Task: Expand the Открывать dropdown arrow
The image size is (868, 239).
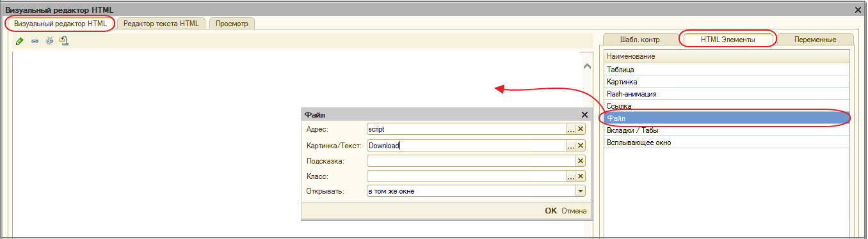Action: pyautogui.click(x=581, y=191)
